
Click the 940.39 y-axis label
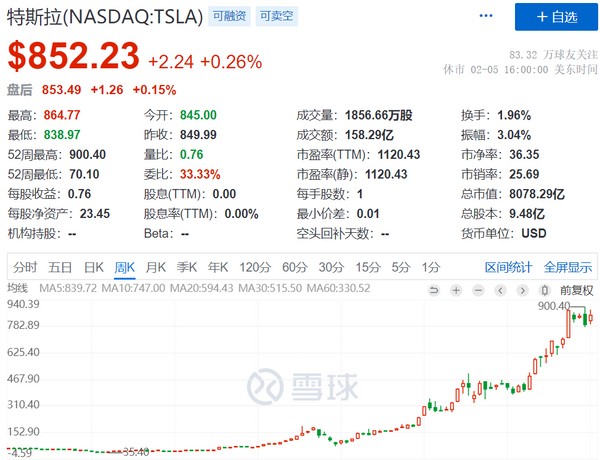coord(23,304)
